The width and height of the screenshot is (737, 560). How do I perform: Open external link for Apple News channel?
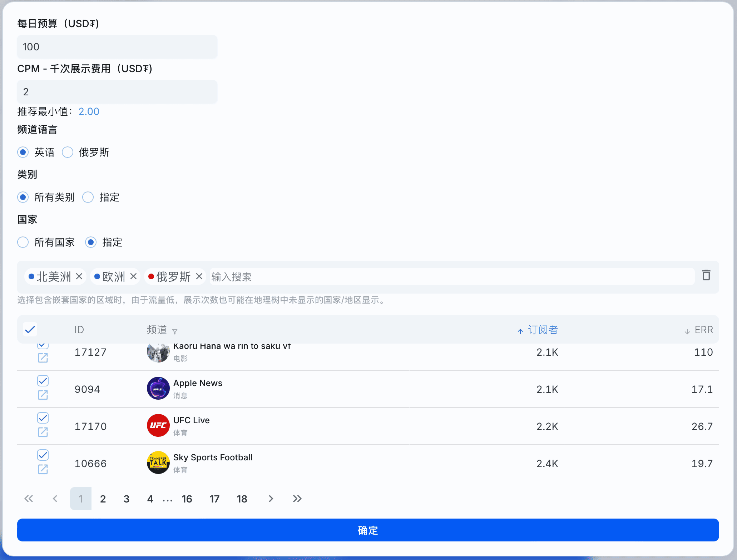(43, 395)
